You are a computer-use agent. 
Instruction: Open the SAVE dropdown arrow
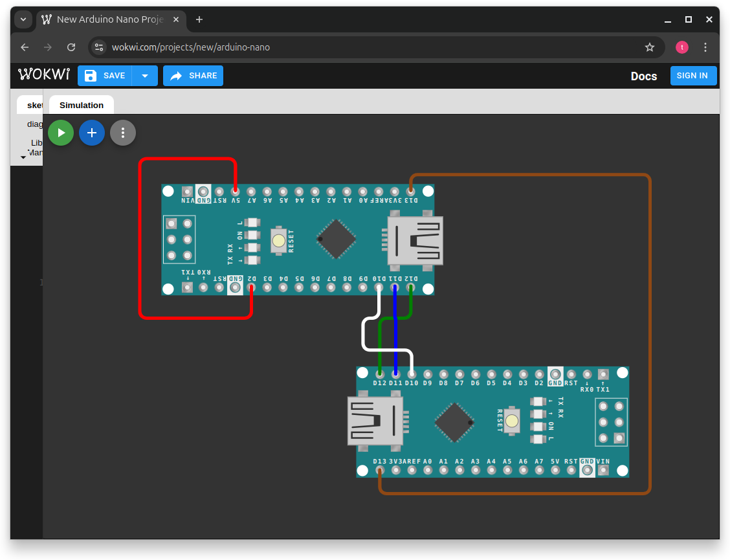146,76
